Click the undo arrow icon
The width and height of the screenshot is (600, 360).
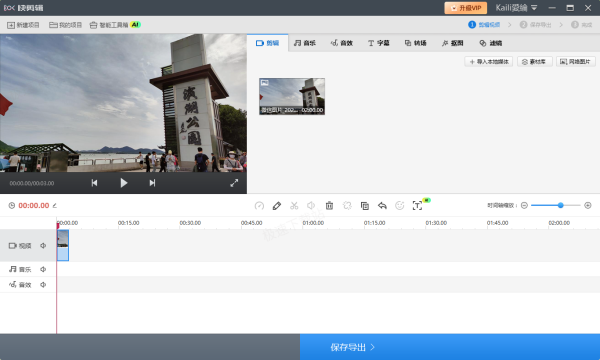[x=382, y=206]
